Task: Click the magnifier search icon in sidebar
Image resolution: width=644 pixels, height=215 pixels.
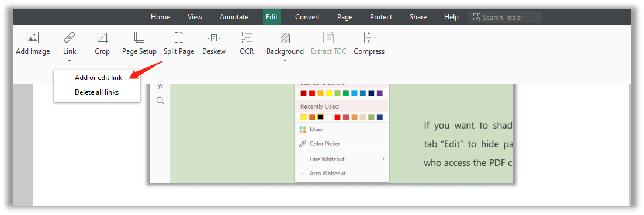Action: [160, 100]
